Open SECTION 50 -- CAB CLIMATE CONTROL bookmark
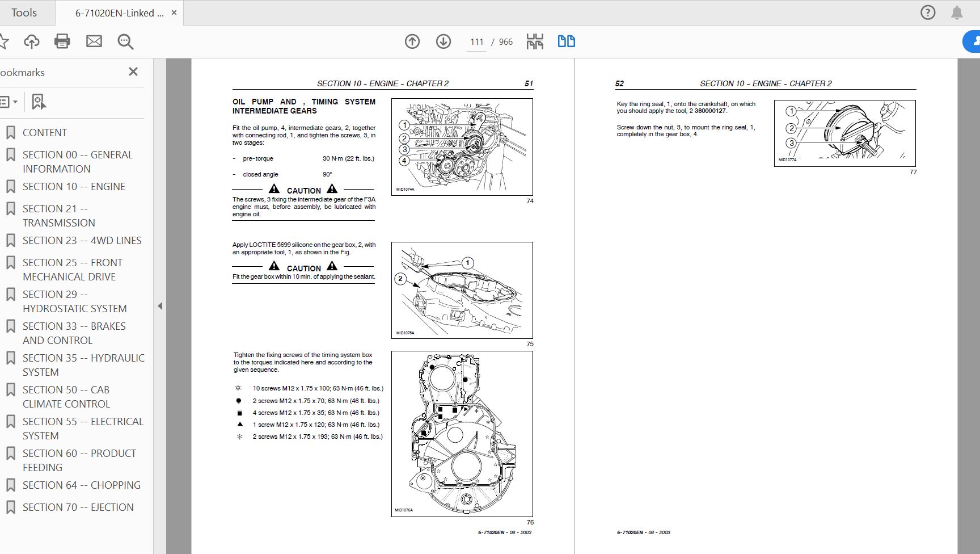The image size is (980, 554). (66, 397)
